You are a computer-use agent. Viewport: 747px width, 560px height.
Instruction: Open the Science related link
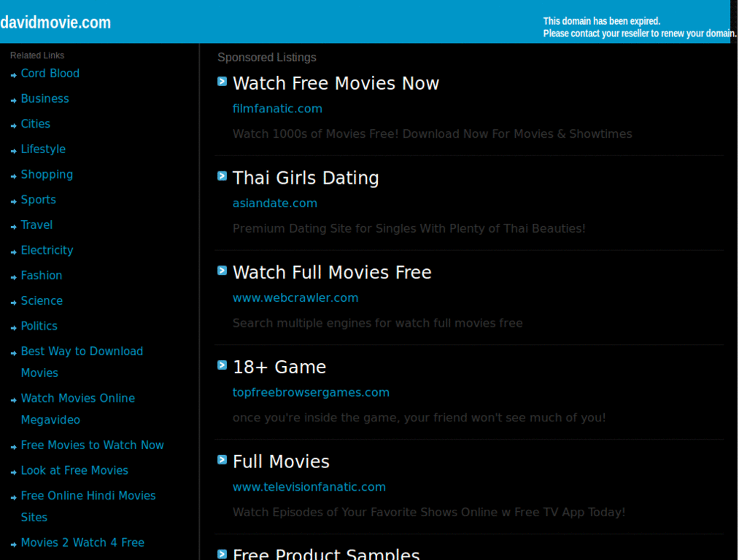click(42, 300)
